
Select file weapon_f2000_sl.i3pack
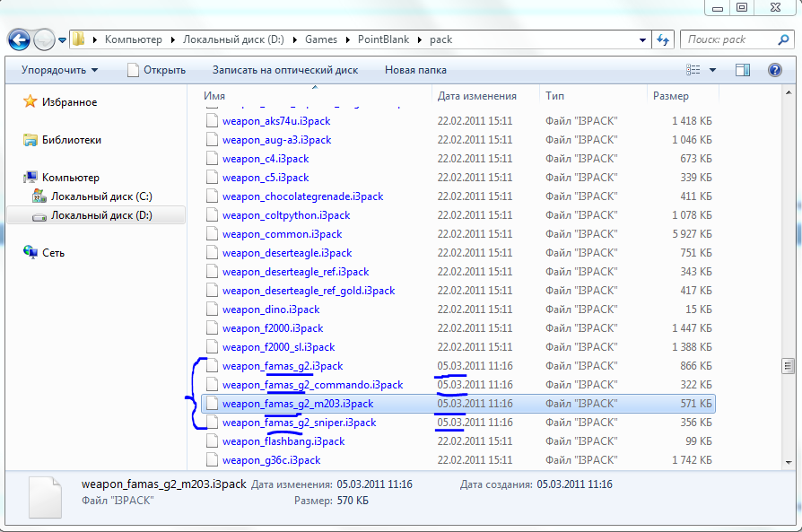[278, 347]
